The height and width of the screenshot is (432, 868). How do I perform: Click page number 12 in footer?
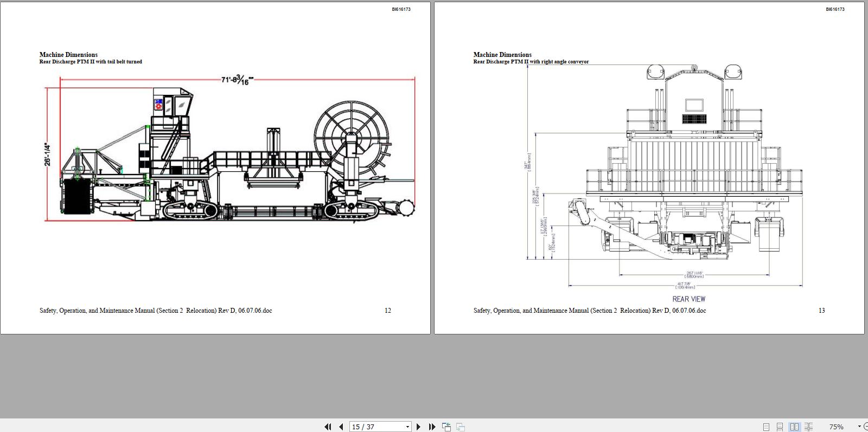tap(387, 311)
